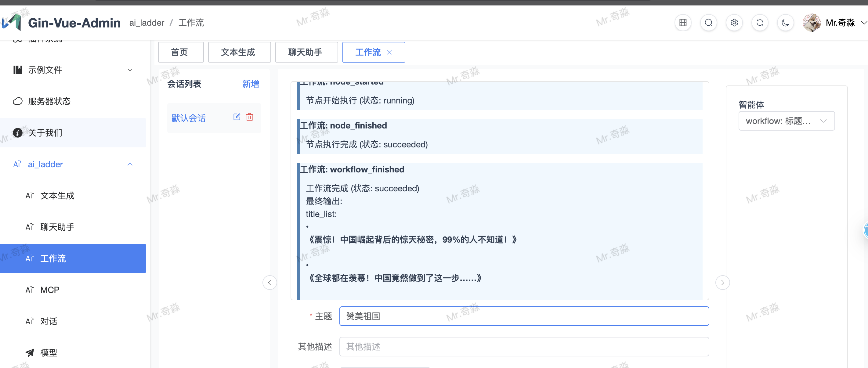Open the search icon in header
Image resolution: width=868 pixels, height=368 pixels.
pyautogui.click(x=708, y=23)
